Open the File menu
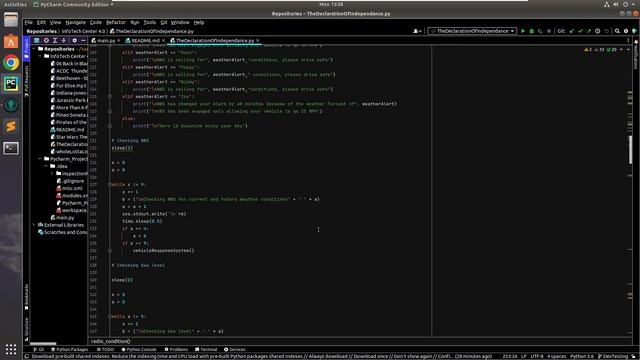Screen dimensions: 640x360 [x=29, y=22]
